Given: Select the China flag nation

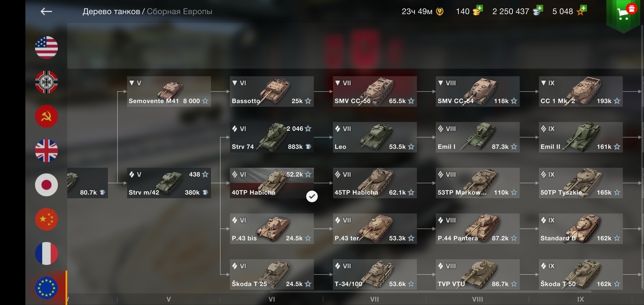Looking at the screenshot, I should click(x=46, y=219).
